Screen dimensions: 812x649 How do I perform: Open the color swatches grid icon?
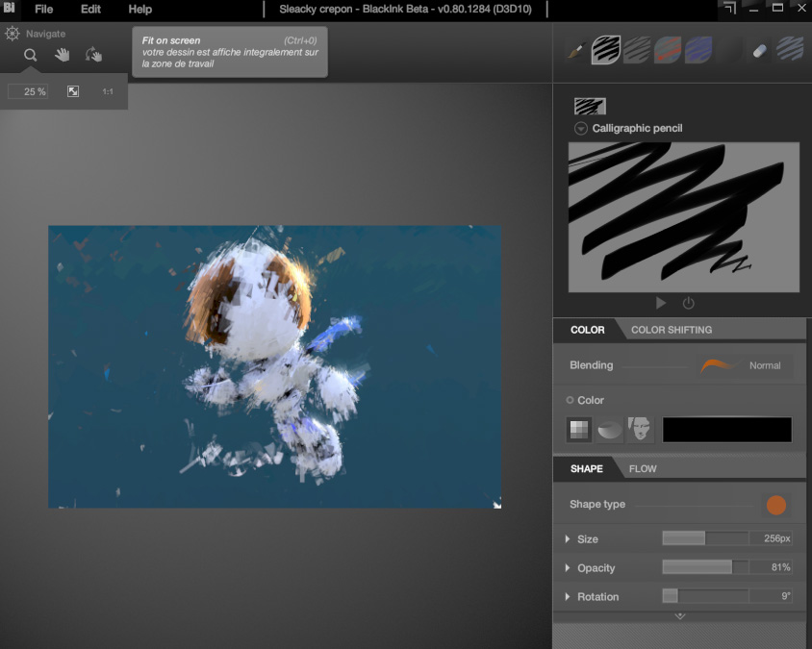point(579,430)
